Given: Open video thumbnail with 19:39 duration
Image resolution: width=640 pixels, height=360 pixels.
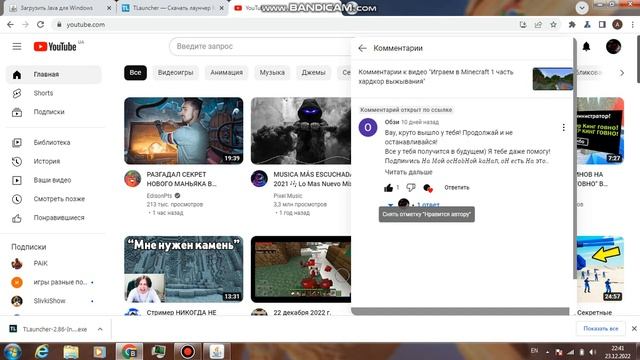Looking at the screenshot, I should 184,131.
